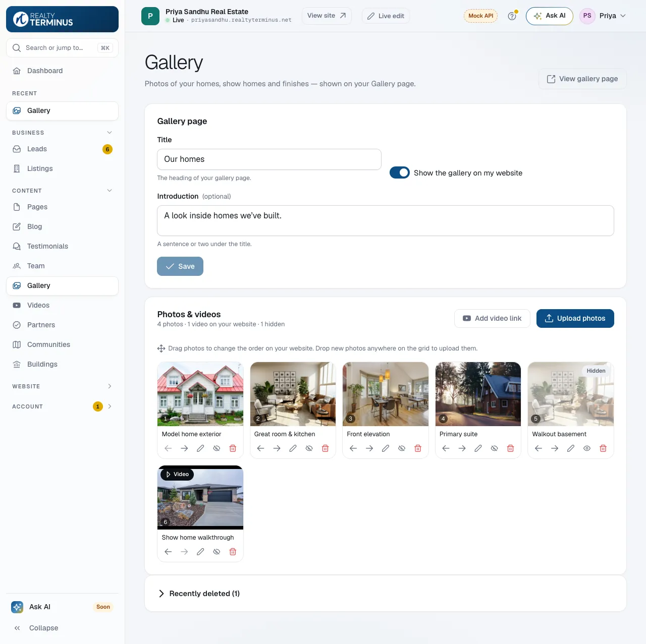Edit the Show home walkthrough video

[x=200, y=552]
